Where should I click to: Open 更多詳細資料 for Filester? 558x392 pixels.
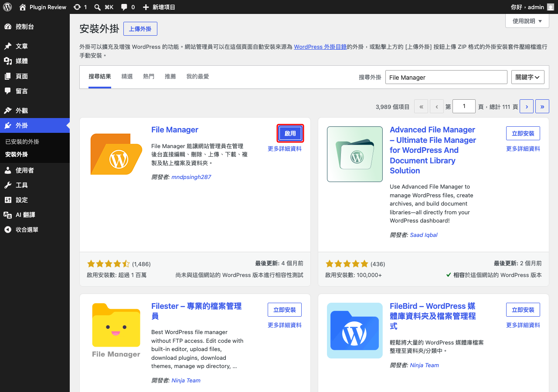click(x=285, y=325)
